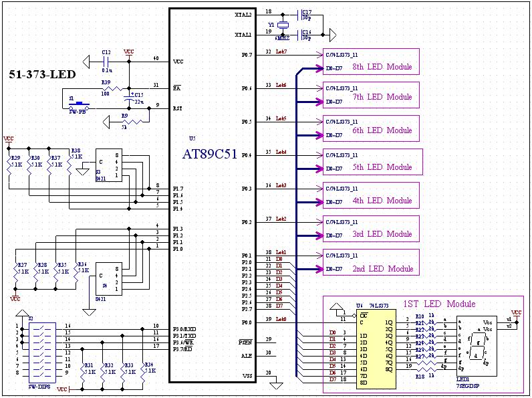Select pull-up resistor R29
Image resolution: width=532 pixels, height=398 pixels.
click(x=9, y=165)
